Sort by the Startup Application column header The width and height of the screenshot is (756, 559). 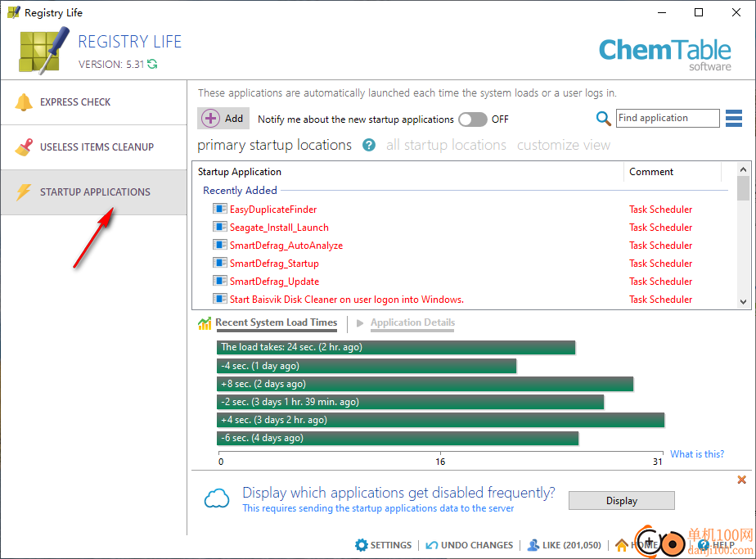[408, 172]
